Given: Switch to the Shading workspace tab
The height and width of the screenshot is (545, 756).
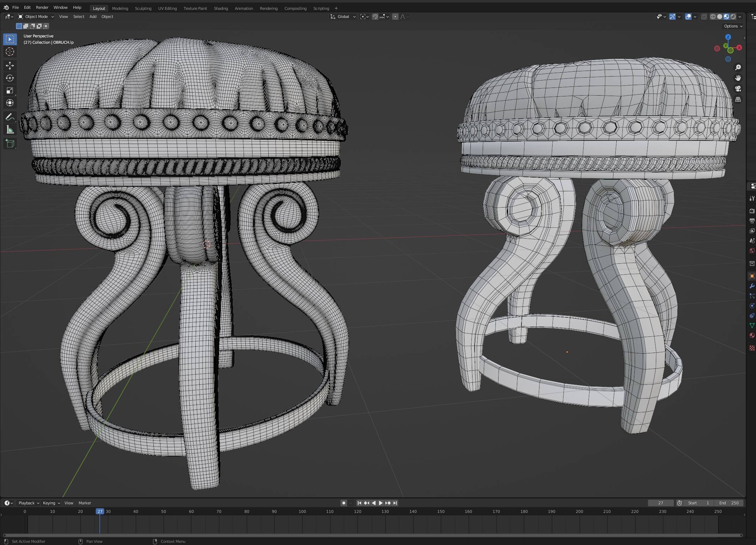Looking at the screenshot, I should 220,8.
